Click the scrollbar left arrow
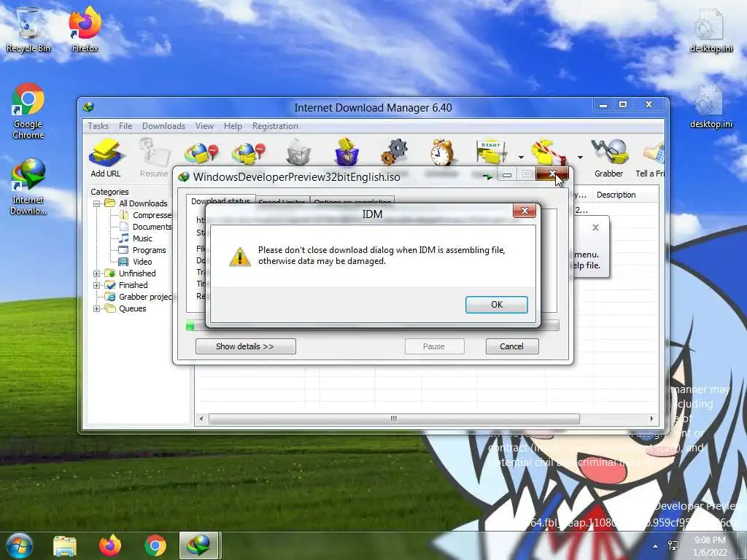This screenshot has height=560, width=747. tap(201, 419)
